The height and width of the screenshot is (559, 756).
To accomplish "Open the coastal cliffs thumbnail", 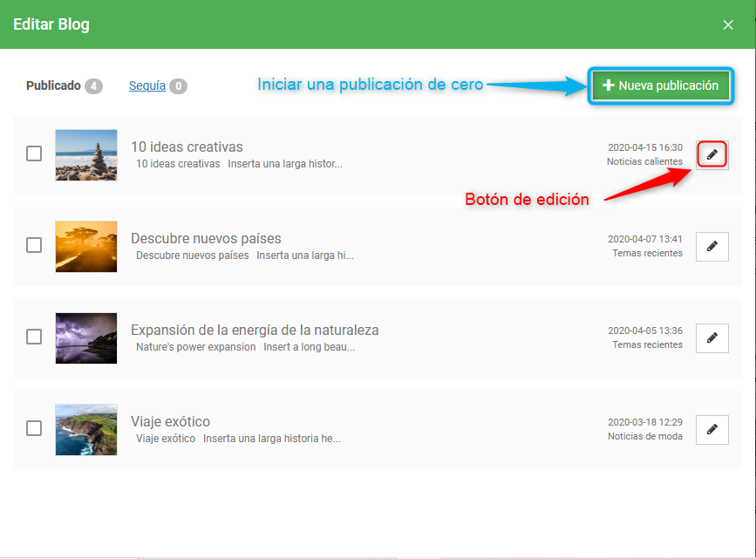I will 86,430.
